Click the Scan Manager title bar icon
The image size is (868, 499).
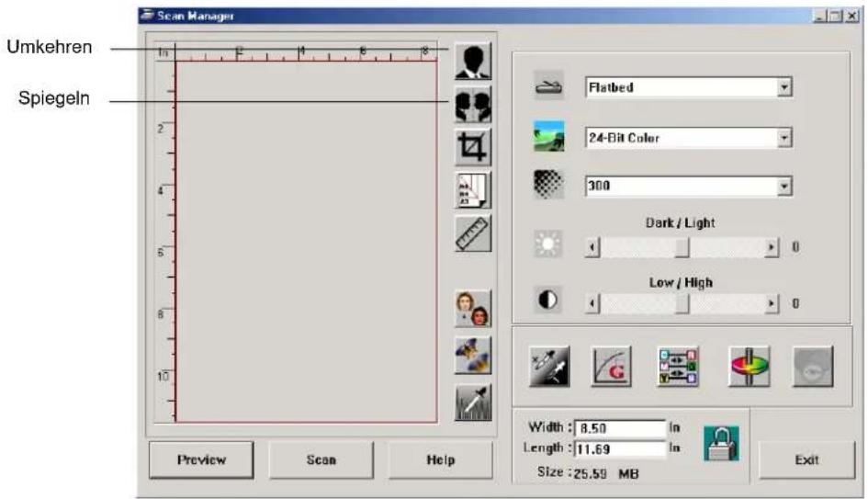(147, 15)
